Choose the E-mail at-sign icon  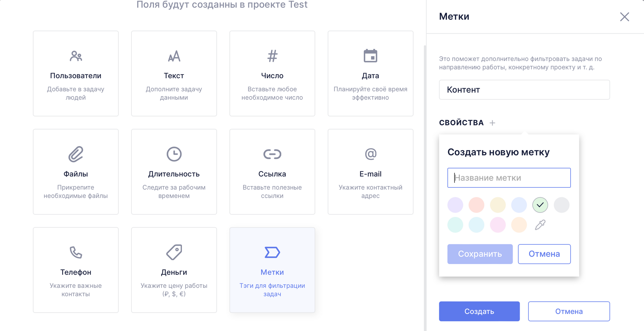[370, 154]
